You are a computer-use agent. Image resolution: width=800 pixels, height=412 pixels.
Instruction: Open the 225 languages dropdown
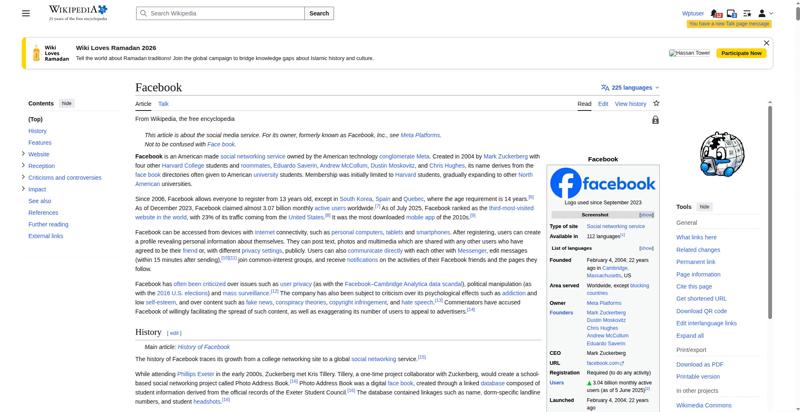point(630,88)
